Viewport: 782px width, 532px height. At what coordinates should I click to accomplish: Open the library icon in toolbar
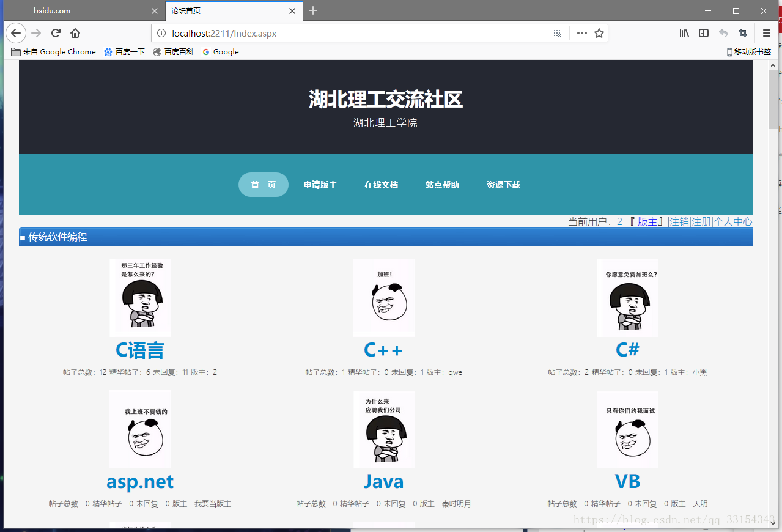(684, 34)
